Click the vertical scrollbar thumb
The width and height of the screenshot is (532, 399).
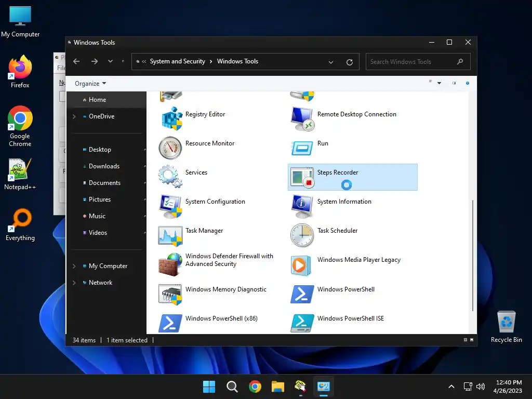coord(473,255)
